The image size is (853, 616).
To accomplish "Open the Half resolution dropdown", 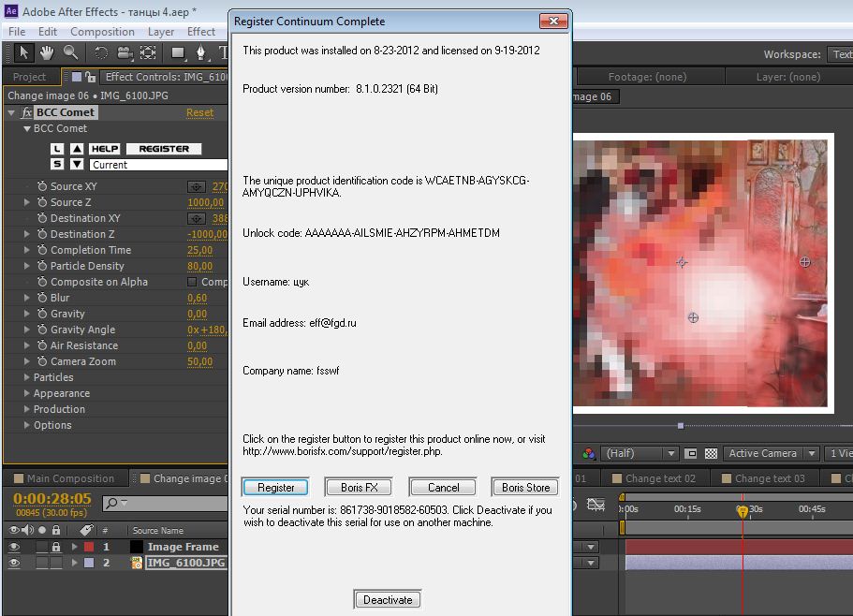I will pos(640,454).
